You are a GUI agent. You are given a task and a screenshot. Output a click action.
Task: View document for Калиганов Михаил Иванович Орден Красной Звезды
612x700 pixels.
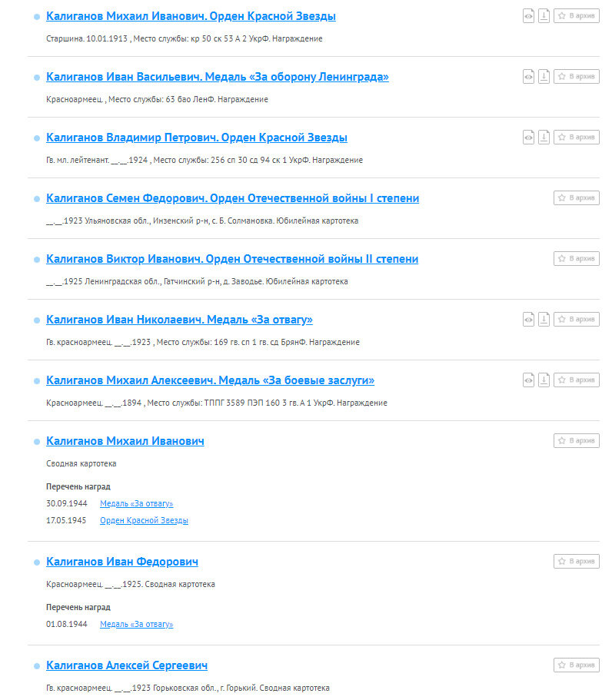pyautogui.click(x=528, y=16)
